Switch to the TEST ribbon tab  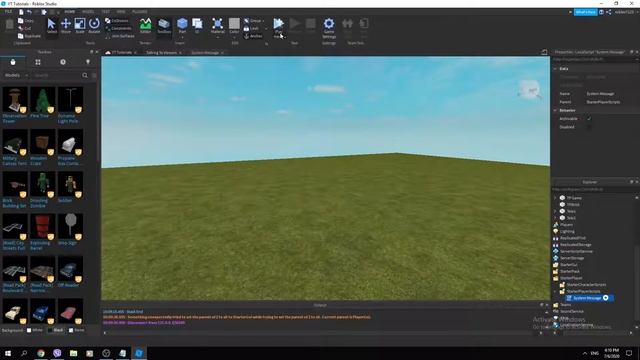[106, 12]
